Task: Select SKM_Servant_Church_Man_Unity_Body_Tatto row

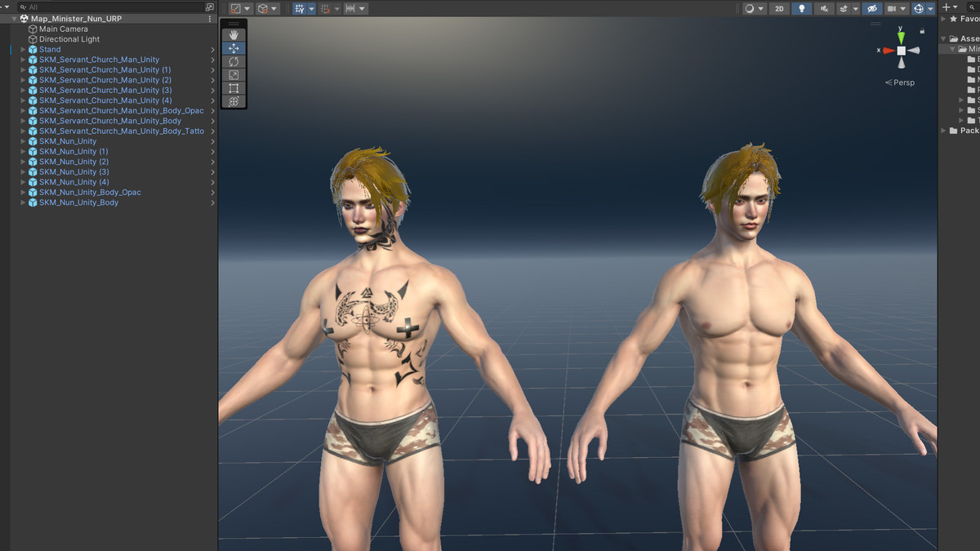Action: point(109,131)
